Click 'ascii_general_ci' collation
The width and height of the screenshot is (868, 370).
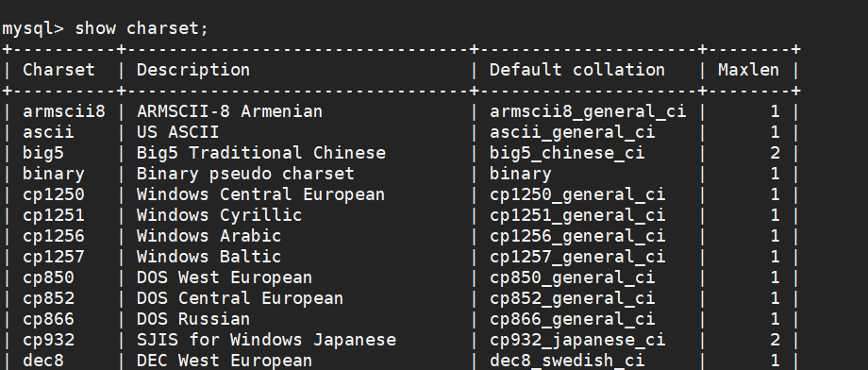(573, 132)
